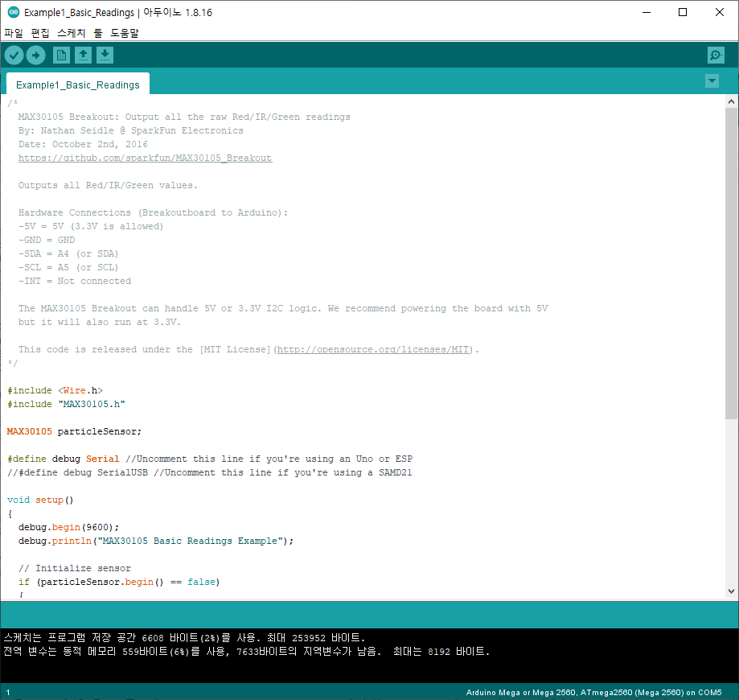Image resolution: width=739 pixels, height=700 pixels.
Task: Click the Verify (checkmark) button
Action: coord(14,56)
